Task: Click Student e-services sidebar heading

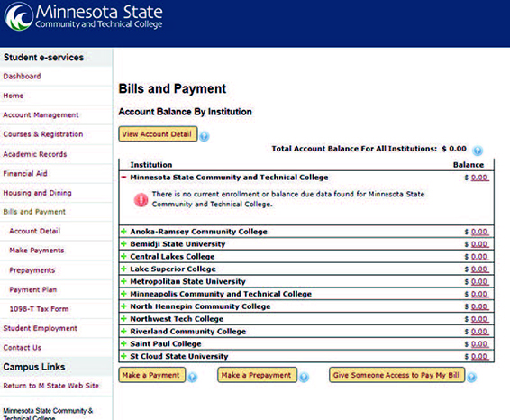Action: coord(43,58)
